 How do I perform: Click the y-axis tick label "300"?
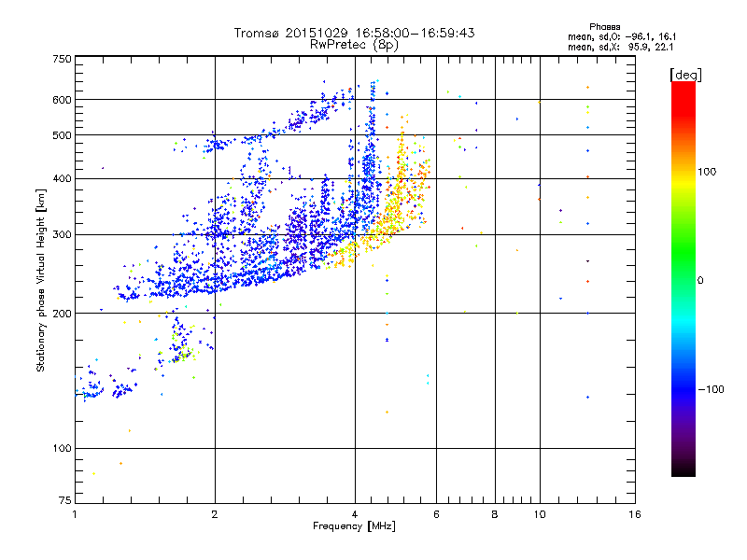click(x=63, y=235)
